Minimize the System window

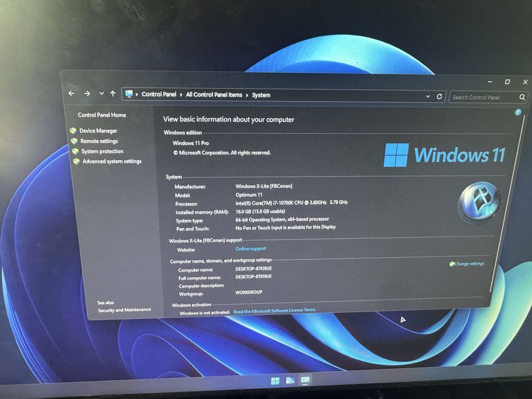click(x=490, y=82)
